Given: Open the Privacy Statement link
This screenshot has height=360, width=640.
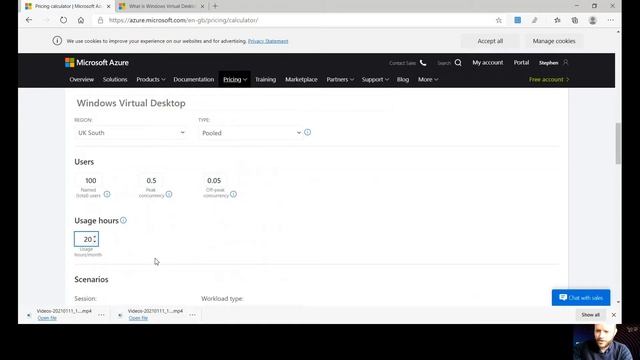Looking at the screenshot, I should pyautogui.click(x=268, y=41).
